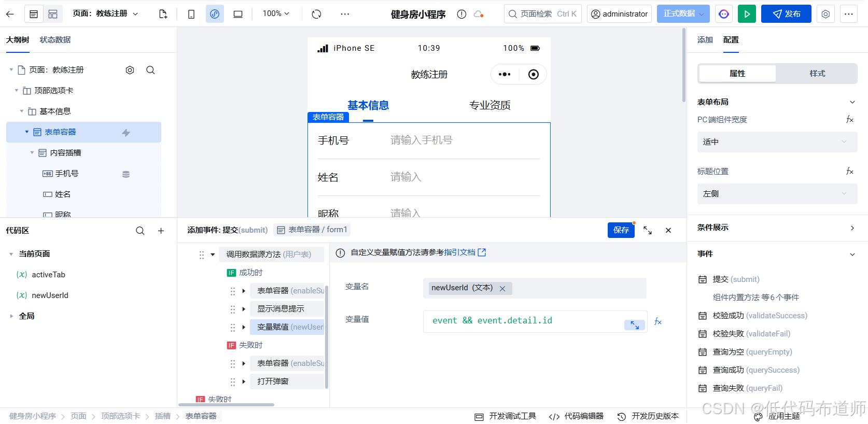This screenshot has width=868, height=424.
Task: Click mini program capsule close circle
Action: click(533, 75)
